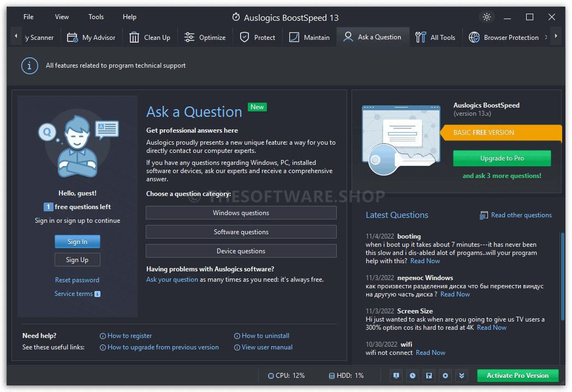Read Now for the wifi question
Screen dimensions: 572x392
click(431, 353)
